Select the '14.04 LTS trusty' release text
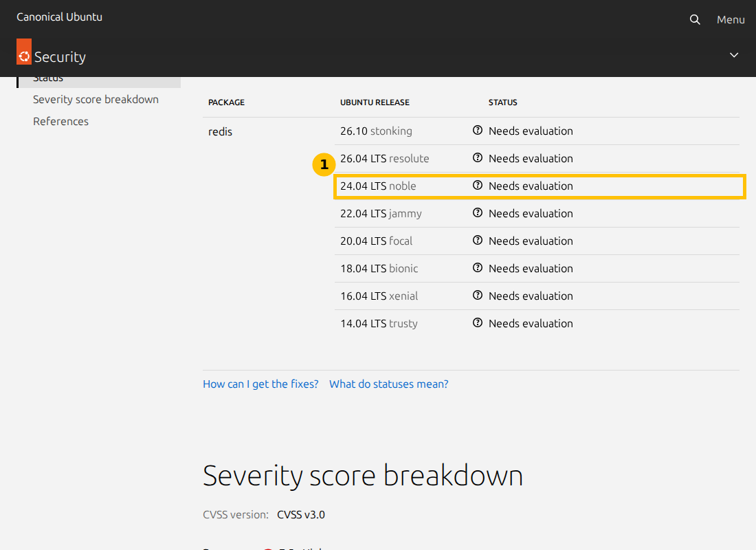Image resolution: width=756 pixels, height=550 pixels. (x=379, y=324)
